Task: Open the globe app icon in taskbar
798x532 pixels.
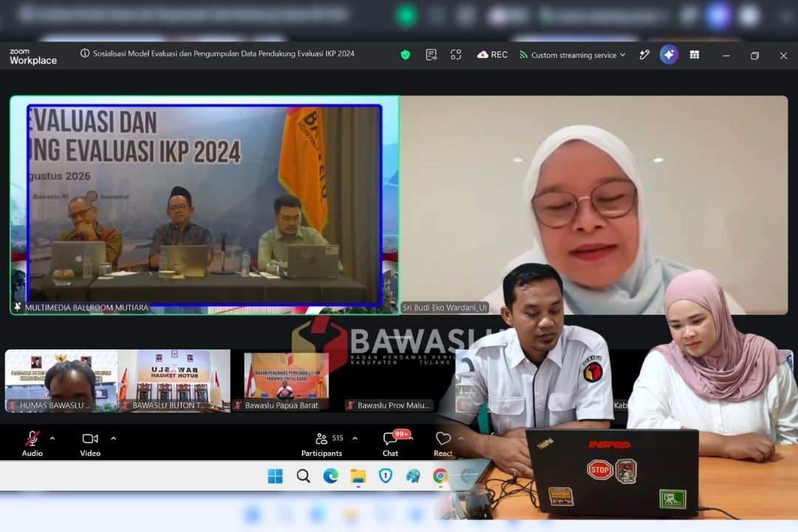Action: tap(413, 476)
